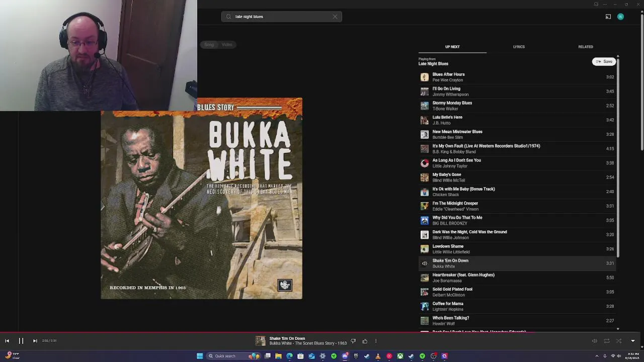Like Shake 'Em On Down

(365, 341)
